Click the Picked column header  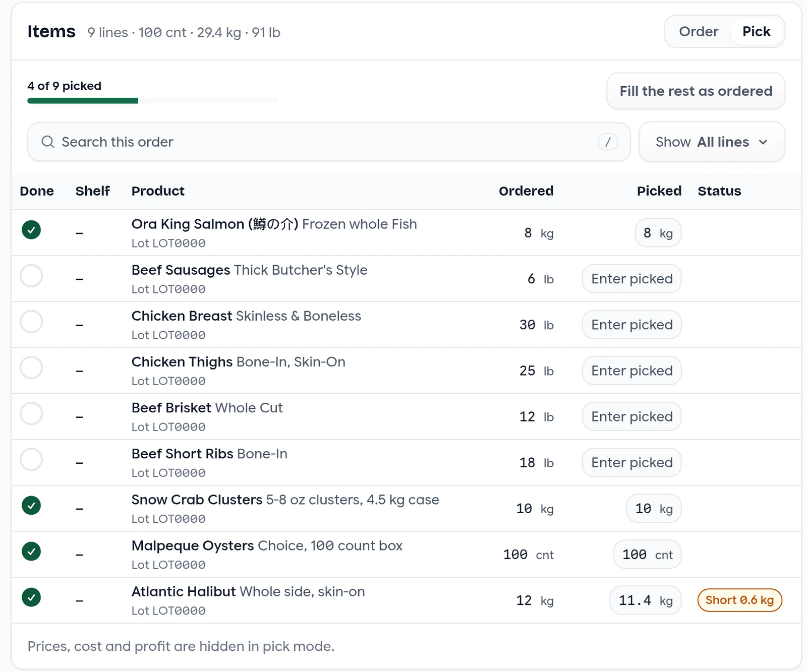point(659,191)
